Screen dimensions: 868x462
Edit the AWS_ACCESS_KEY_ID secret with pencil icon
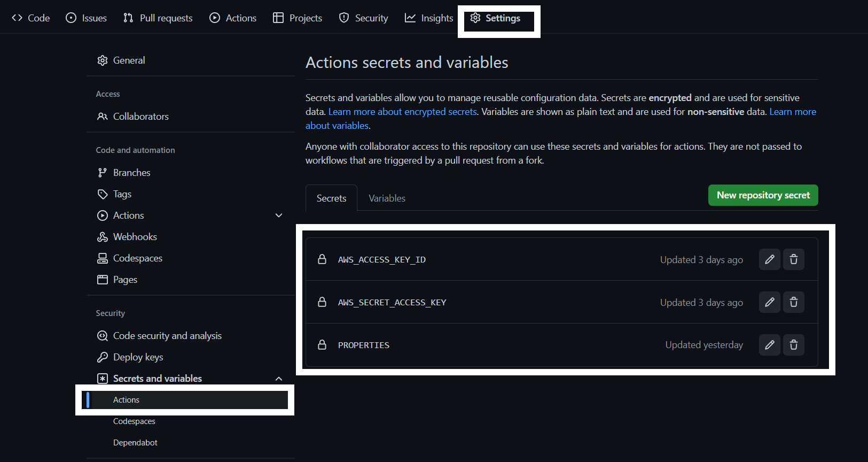click(770, 259)
